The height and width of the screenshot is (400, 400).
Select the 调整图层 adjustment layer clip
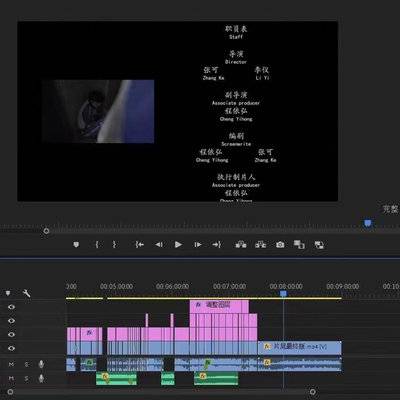(x=219, y=306)
